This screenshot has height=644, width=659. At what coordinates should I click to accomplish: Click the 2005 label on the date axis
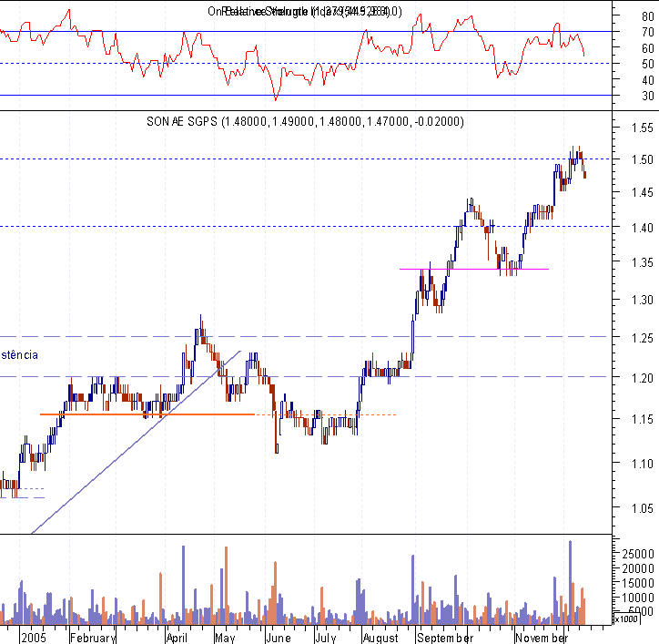pos(34,638)
